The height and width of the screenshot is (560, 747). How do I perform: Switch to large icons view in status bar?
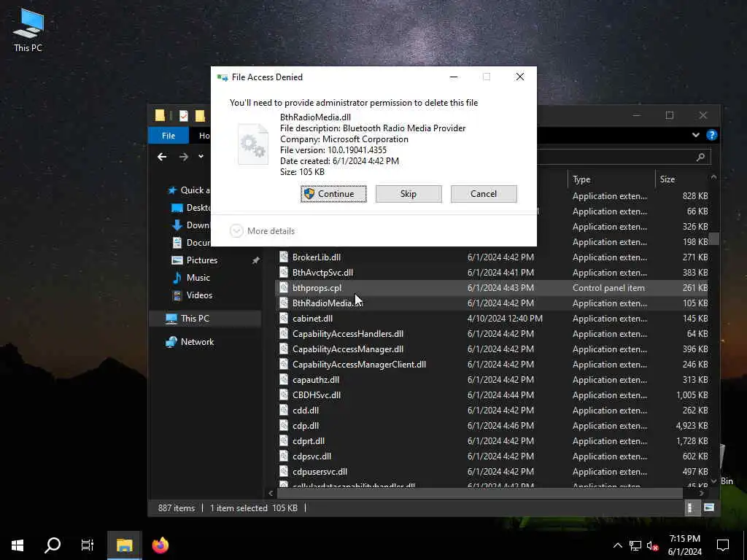click(709, 508)
